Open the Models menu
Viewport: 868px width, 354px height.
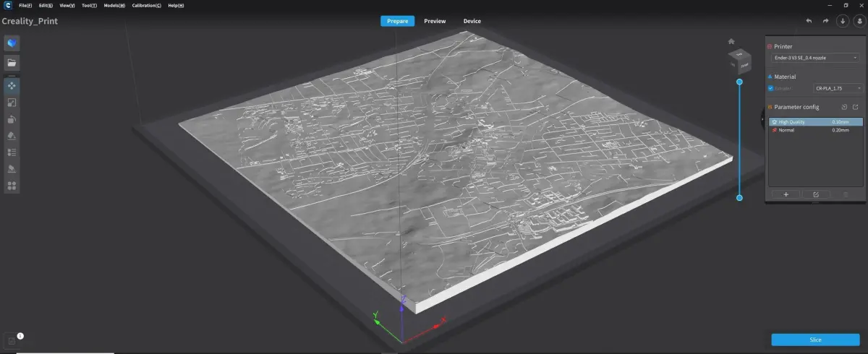[x=114, y=5]
